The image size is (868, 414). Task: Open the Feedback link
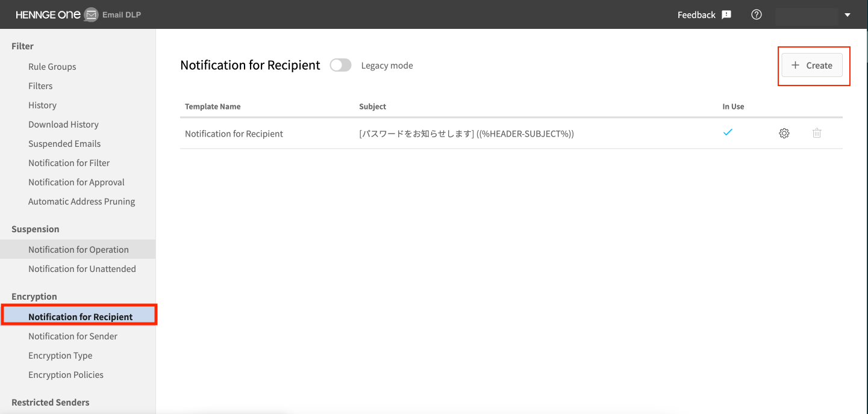696,14
